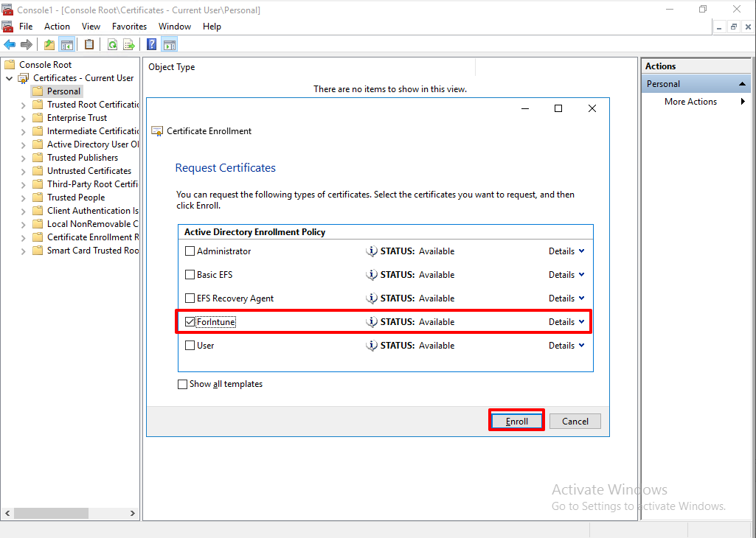Select Personal folder in console tree
Viewport: 756px width, 538px height.
tap(63, 91)
